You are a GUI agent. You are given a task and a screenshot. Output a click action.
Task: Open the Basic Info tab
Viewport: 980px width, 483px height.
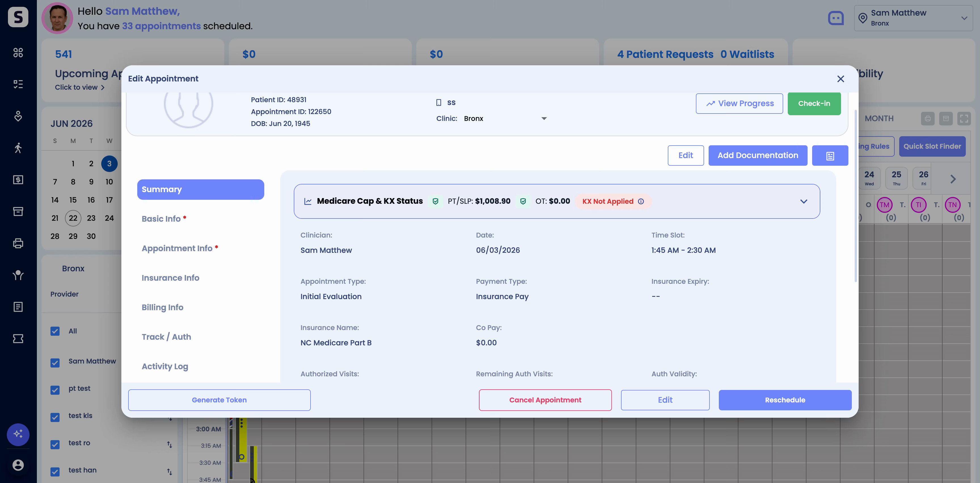coord(164,219)
